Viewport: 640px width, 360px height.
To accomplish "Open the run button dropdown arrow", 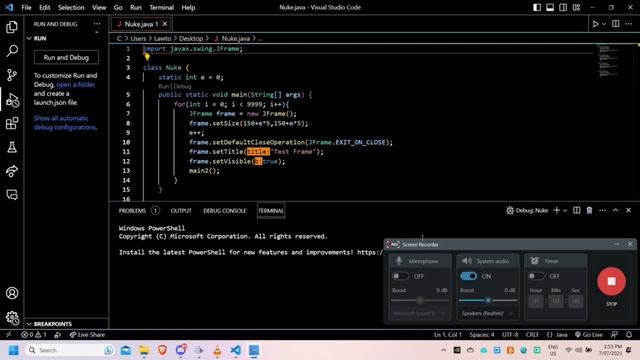I will (604, 24).
